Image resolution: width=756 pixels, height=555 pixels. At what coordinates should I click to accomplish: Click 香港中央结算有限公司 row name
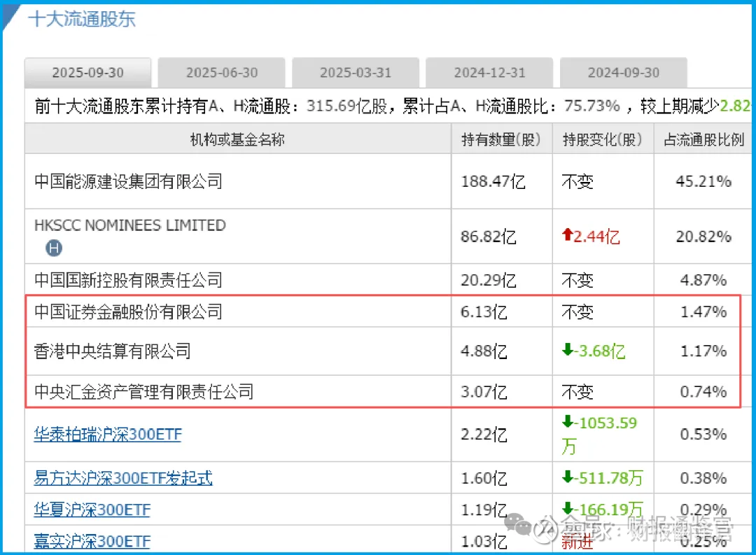coord(112,351)
